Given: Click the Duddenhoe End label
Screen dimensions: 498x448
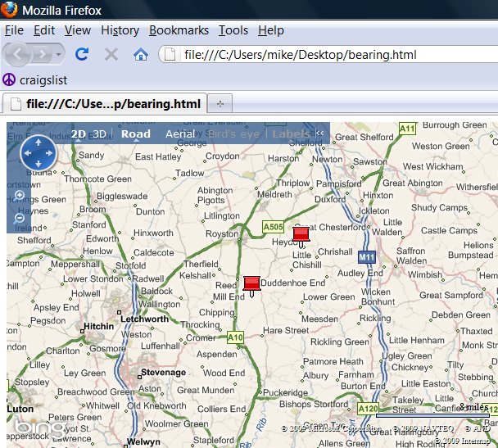Looking at the screenshot, I should [293, 283].
